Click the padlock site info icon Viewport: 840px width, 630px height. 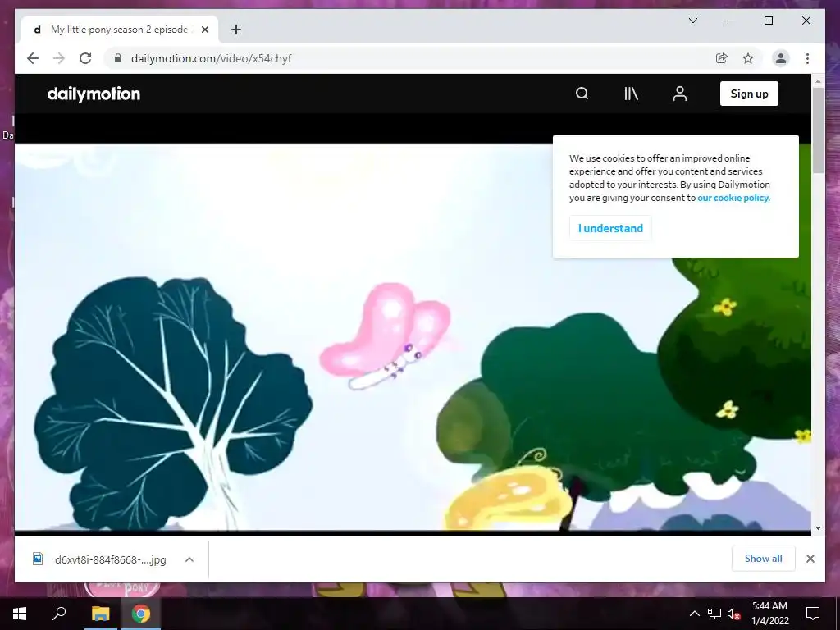point(118,58)
